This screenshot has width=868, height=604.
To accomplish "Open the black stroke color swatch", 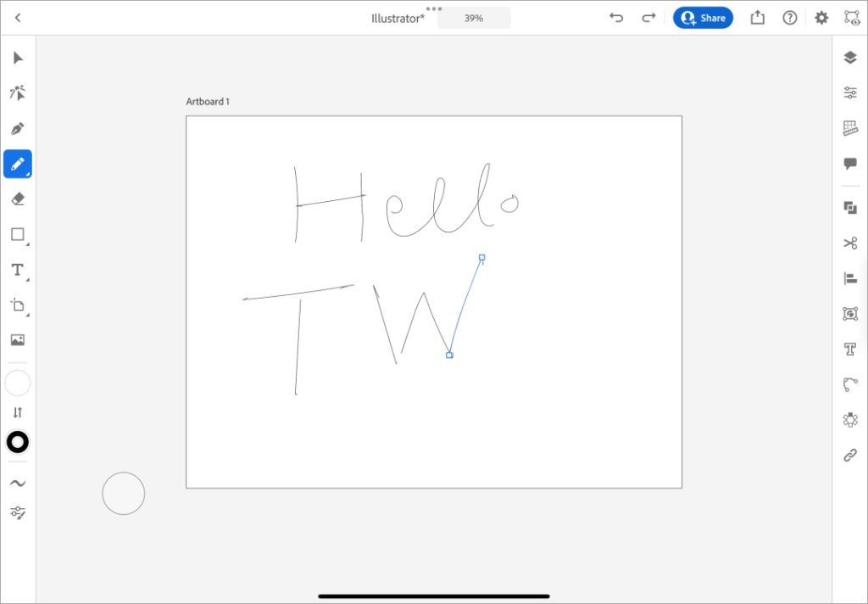I will [x=18, y=442].
